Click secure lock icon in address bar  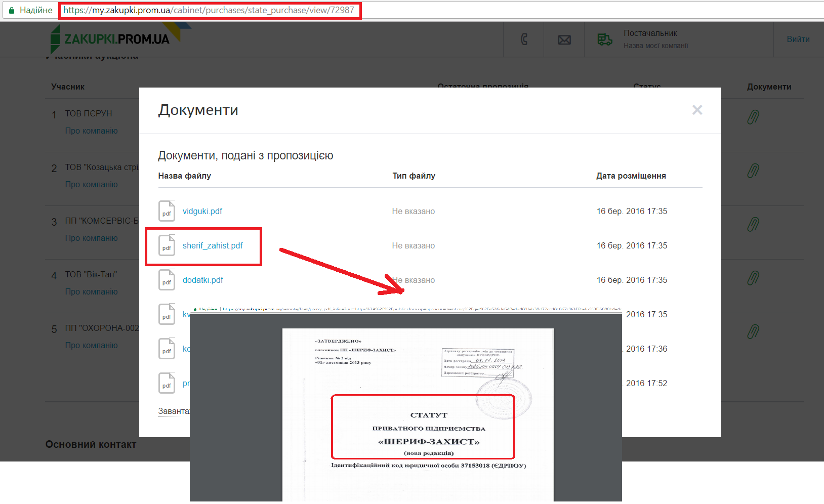[x=12, y=10]
